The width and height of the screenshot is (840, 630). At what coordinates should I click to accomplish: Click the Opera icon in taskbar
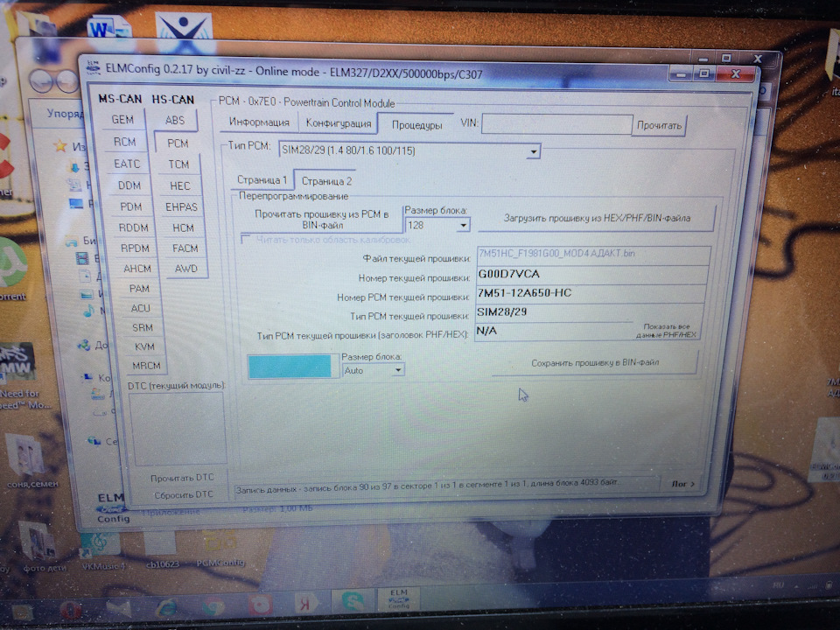tap(71, 610)
